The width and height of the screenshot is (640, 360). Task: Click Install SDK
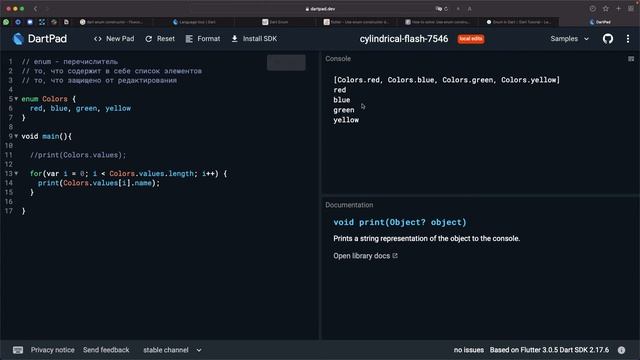tap(254, 39)
